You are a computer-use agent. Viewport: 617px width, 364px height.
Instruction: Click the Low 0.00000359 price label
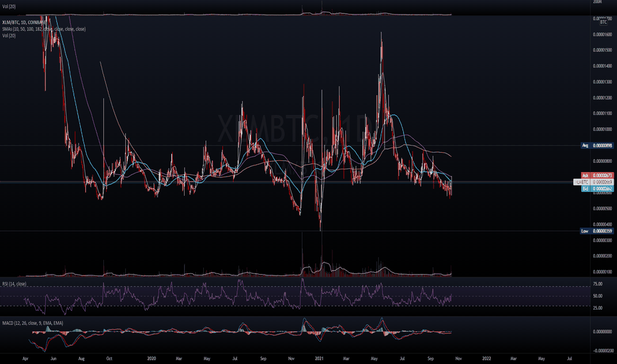[x=597, y=231]
